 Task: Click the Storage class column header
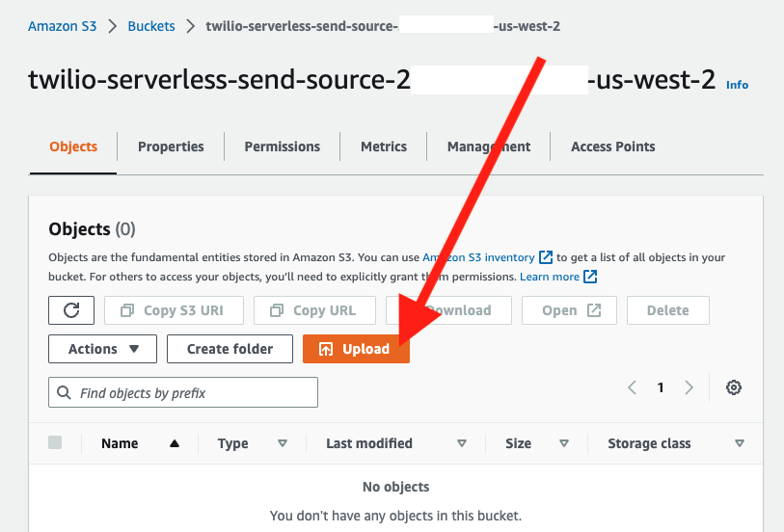point(650,443)
